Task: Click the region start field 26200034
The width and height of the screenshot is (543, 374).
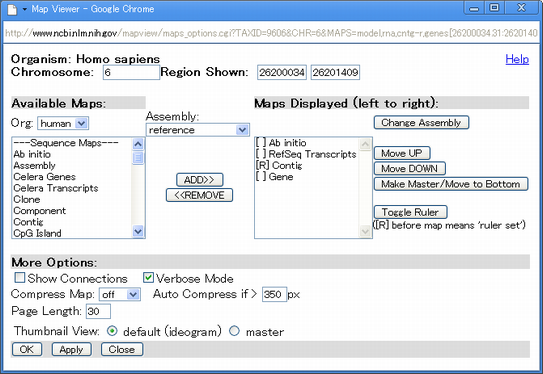Action: pyautogui.click(x=282, y=72)
